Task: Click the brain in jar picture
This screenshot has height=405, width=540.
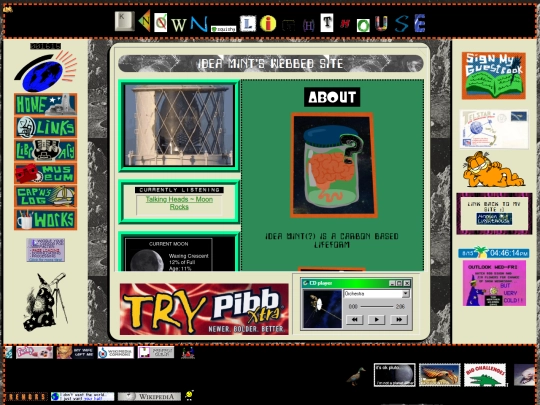Action: point(333,165)
